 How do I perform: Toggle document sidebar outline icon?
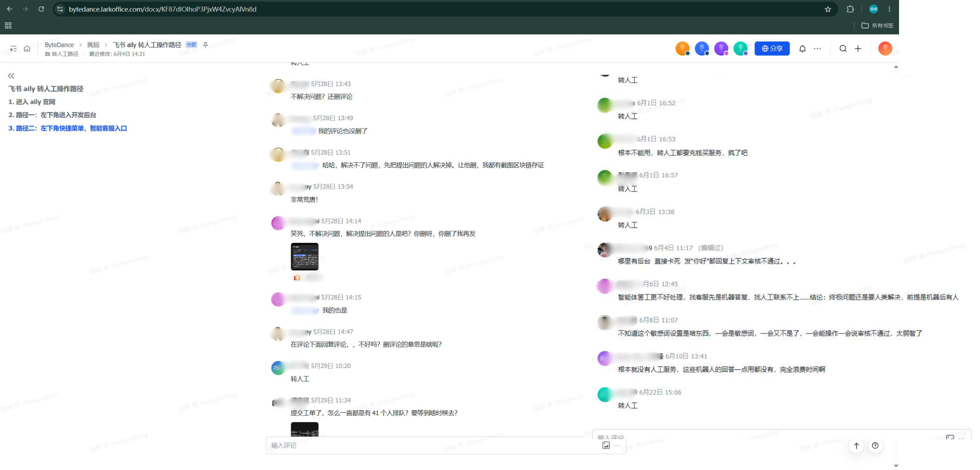(x=13, y=49)
